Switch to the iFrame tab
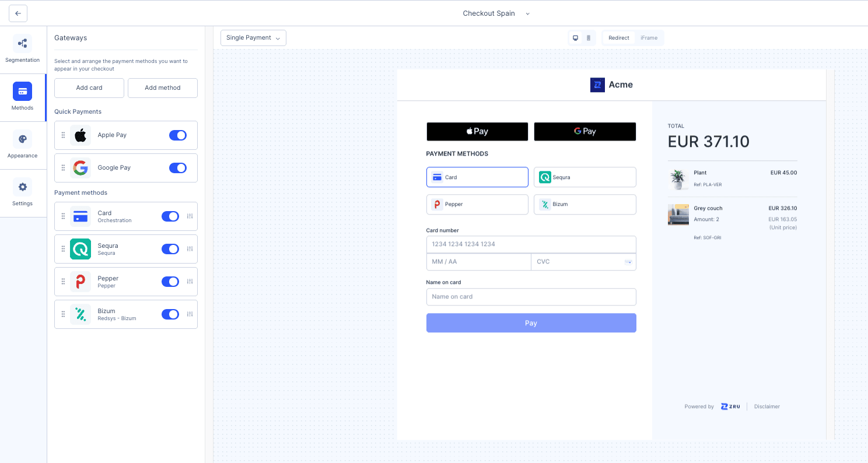868x463 pixels. [x=649, y=37]
